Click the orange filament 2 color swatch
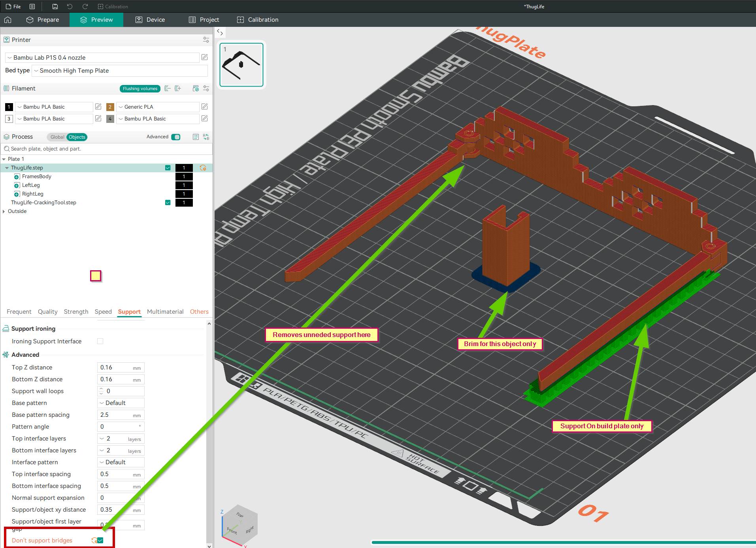The height and width of the screenshot is (548, 756). point(110,107)
